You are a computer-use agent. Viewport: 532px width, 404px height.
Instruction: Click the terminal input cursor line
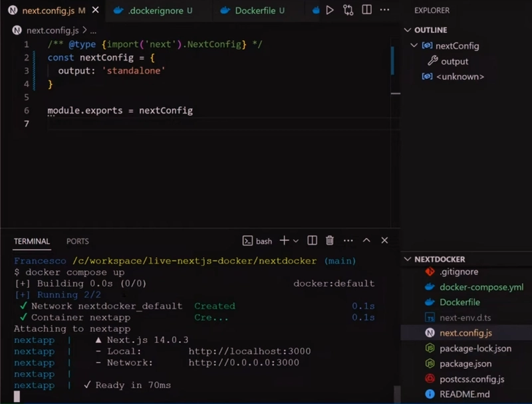17,396
